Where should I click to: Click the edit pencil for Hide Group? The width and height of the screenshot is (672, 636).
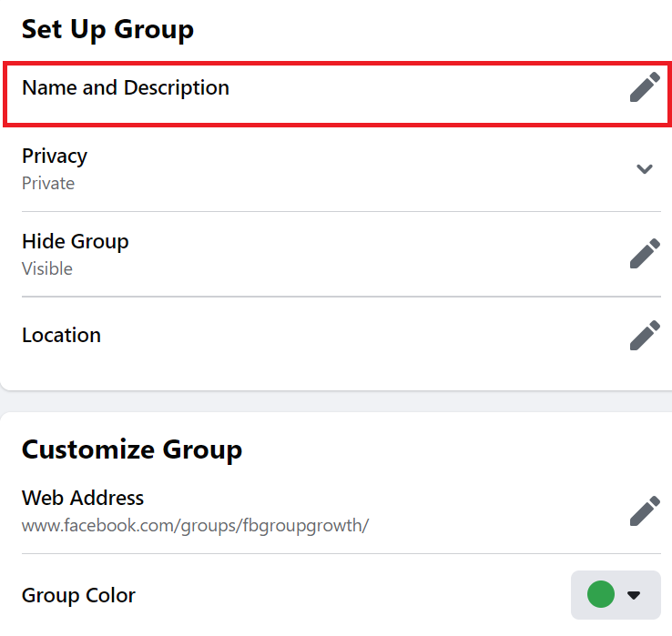click(x=645, y=254)
